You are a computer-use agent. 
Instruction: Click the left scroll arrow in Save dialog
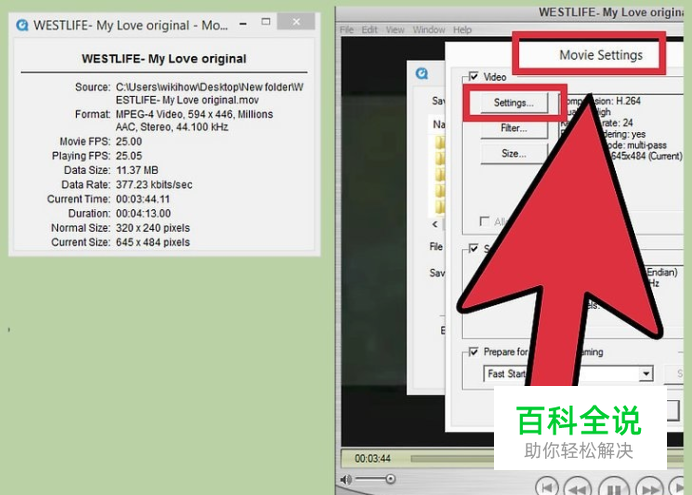(435, 224)
